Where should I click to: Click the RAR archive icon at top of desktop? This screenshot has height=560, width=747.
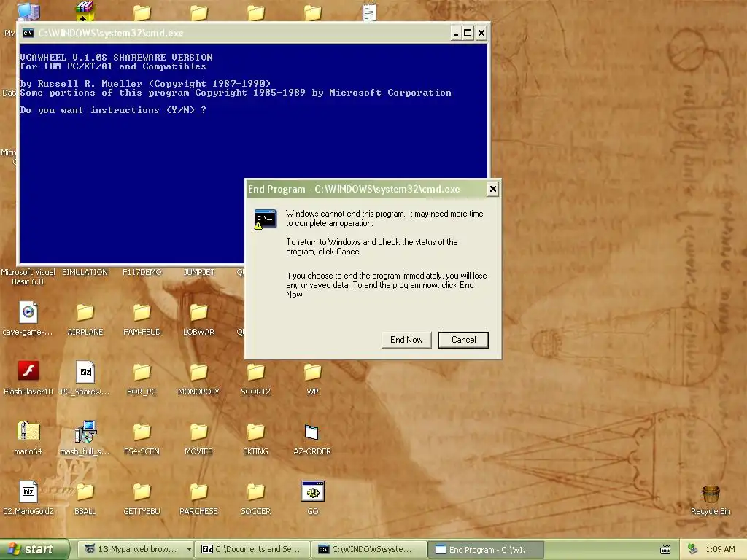pos(85,10)
